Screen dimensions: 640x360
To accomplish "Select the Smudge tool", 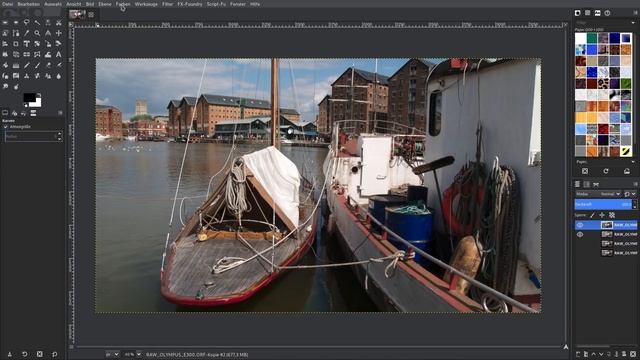I will (x=5, y=87).
